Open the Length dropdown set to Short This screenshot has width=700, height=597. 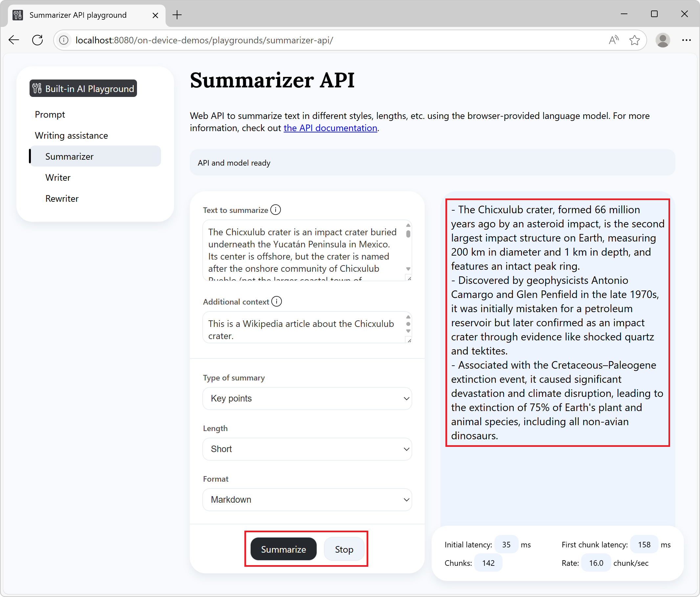click(x=307, y=449)
